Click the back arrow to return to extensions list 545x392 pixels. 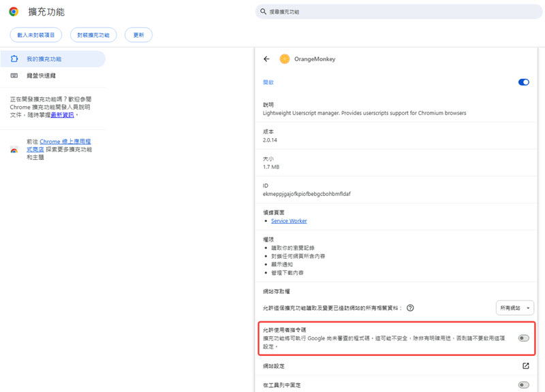tap(267, 59)
